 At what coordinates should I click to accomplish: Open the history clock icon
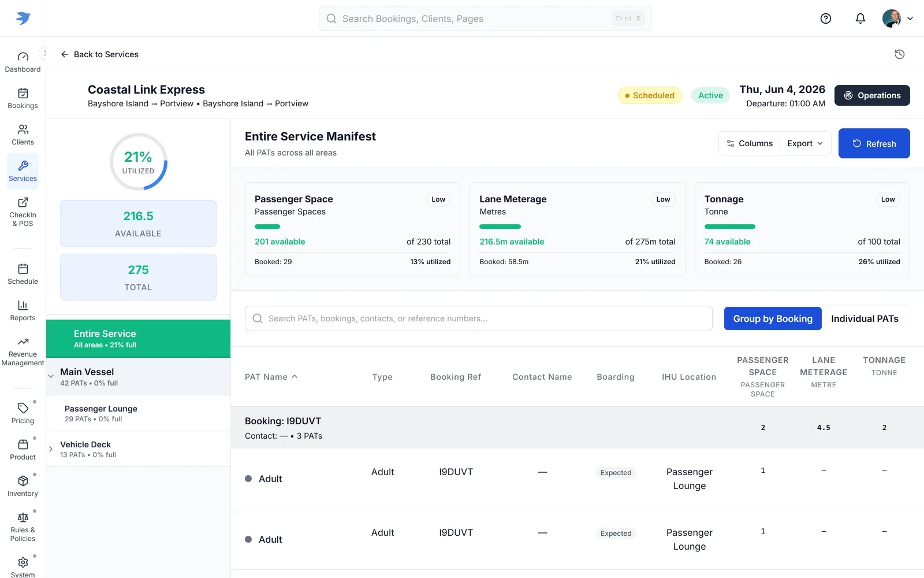tap(899, 54)
